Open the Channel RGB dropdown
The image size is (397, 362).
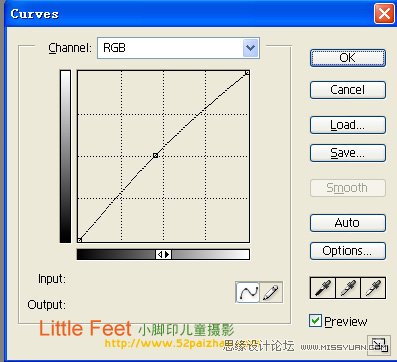178,48
